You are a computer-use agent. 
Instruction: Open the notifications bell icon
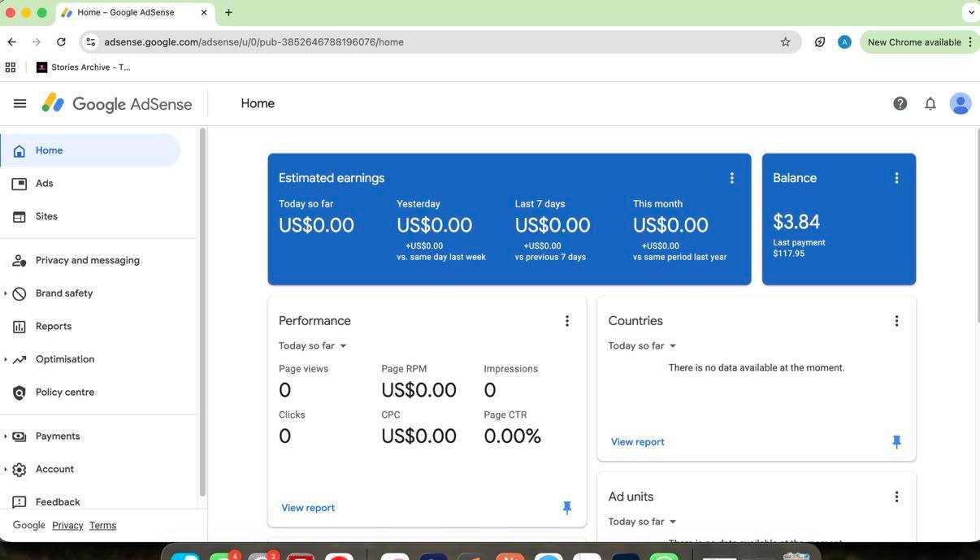(930, 103)
